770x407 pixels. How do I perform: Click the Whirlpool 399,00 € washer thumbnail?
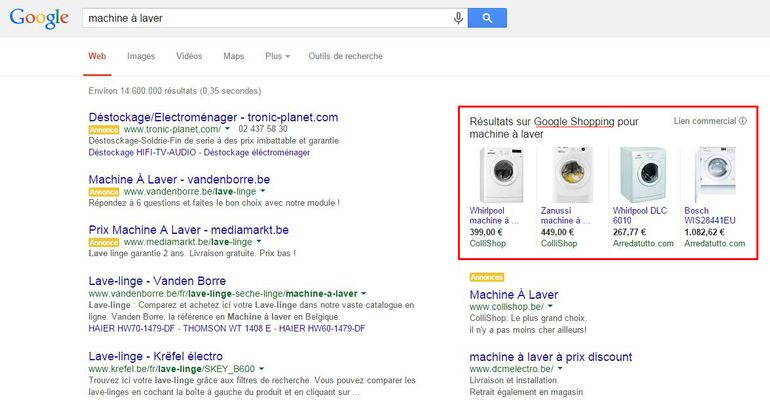pos(501,175)
